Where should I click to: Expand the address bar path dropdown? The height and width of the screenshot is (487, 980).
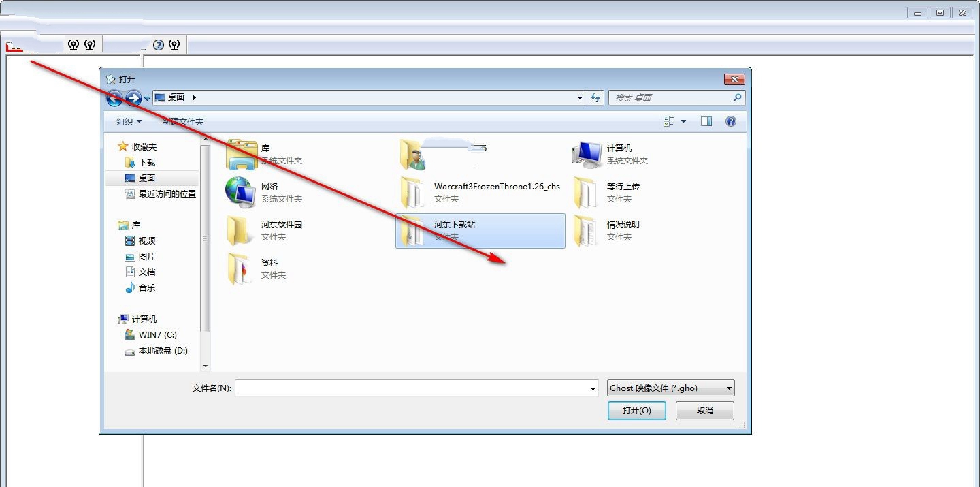click(580, 97)
